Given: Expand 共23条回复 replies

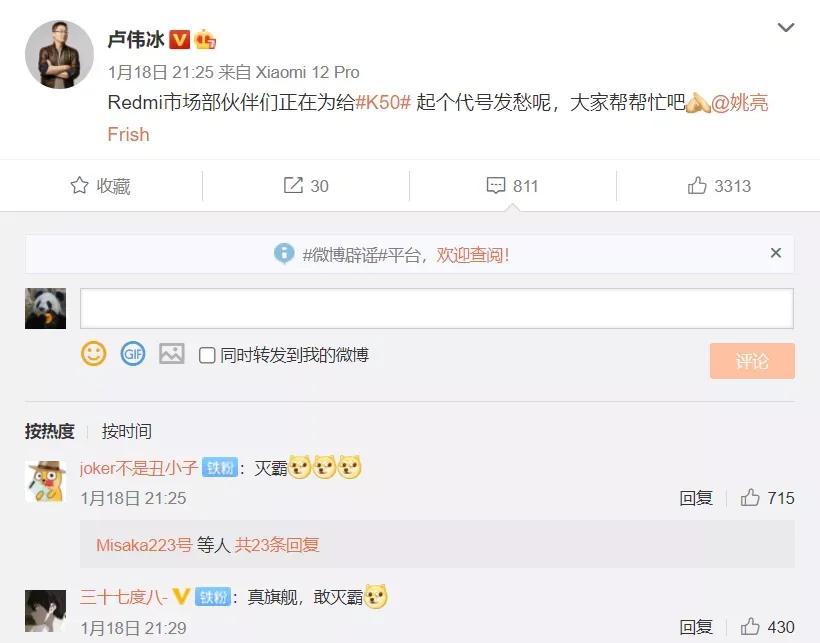Looking at the screenshot, I should click(277, 545).
